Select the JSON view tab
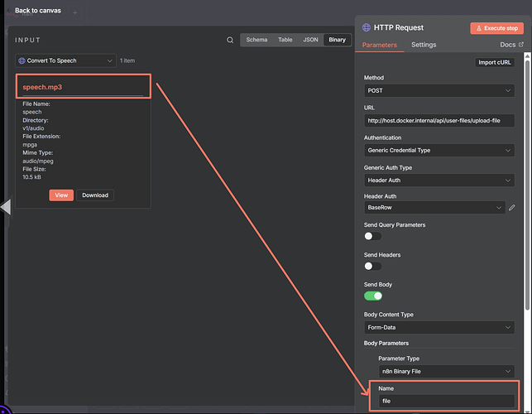The width and height of the screenshot is (532, 414). tap(310, 40)
